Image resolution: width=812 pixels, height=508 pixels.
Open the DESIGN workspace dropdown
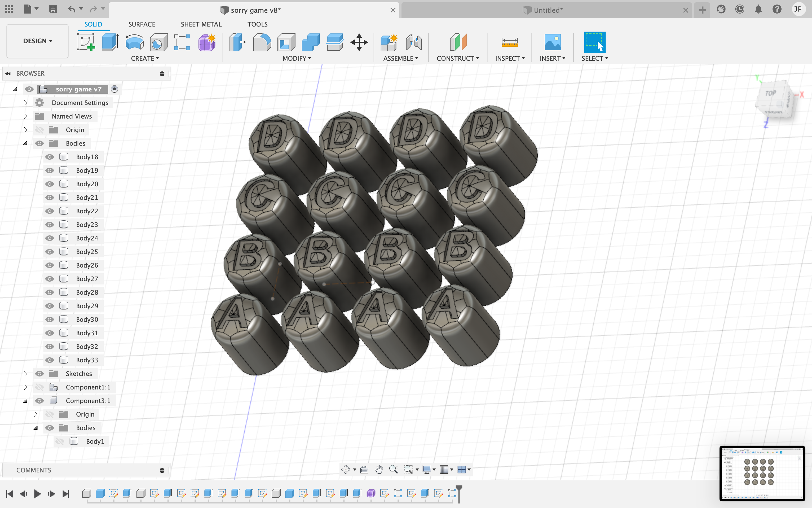click(x=37, y=41)
